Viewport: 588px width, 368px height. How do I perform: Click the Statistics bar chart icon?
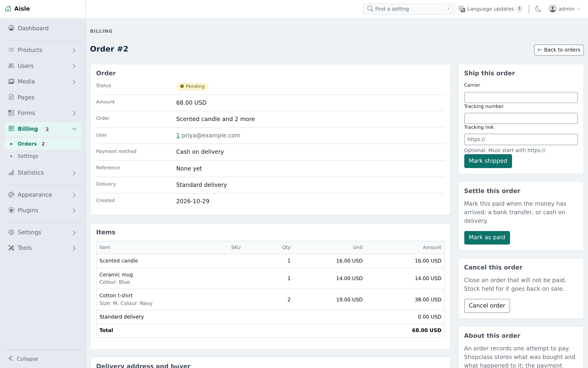11,173
